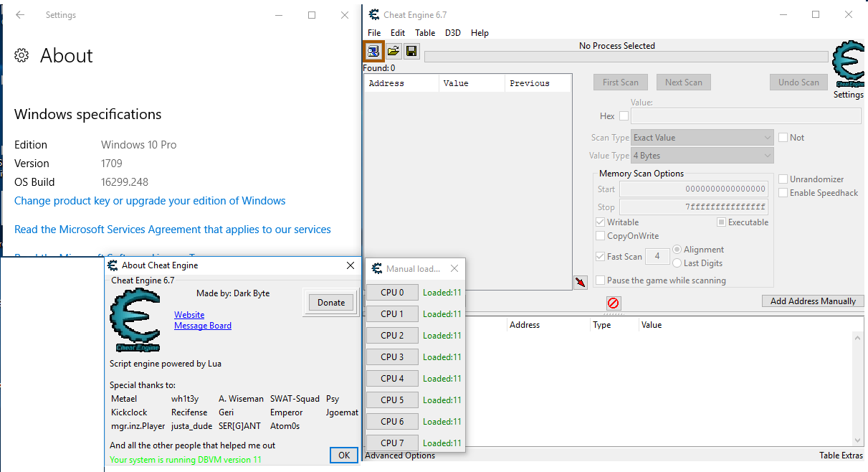The image size is (868, 472).
Task: Open the D3D menu
Action: (453, 33)
